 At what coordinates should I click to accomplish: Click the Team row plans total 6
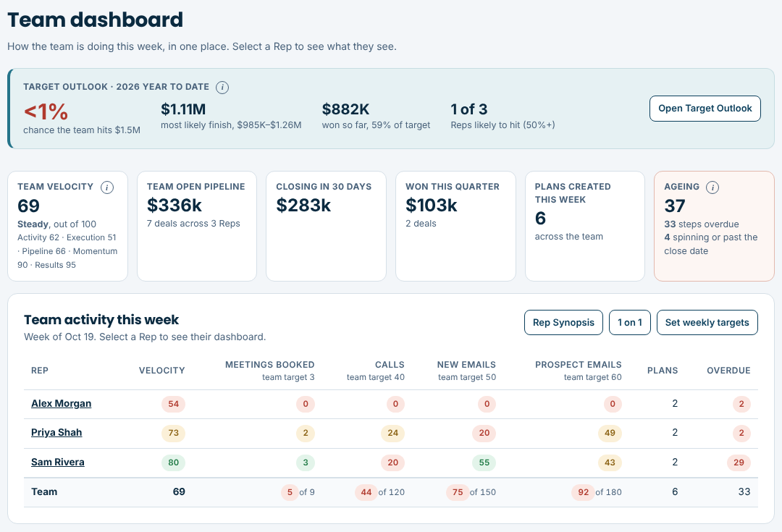point(675,491)
